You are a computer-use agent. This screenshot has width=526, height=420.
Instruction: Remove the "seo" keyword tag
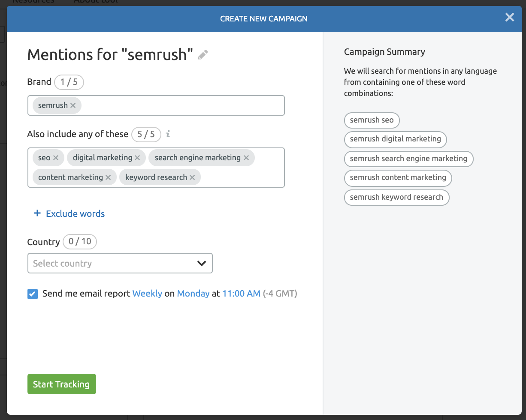(56, 158)
